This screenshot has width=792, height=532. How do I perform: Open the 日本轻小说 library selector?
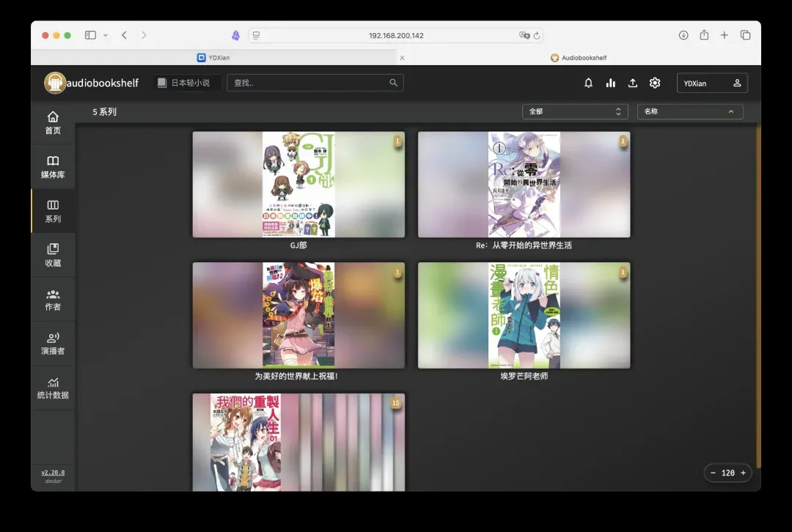pyautogui.click(x=184, y=83)
